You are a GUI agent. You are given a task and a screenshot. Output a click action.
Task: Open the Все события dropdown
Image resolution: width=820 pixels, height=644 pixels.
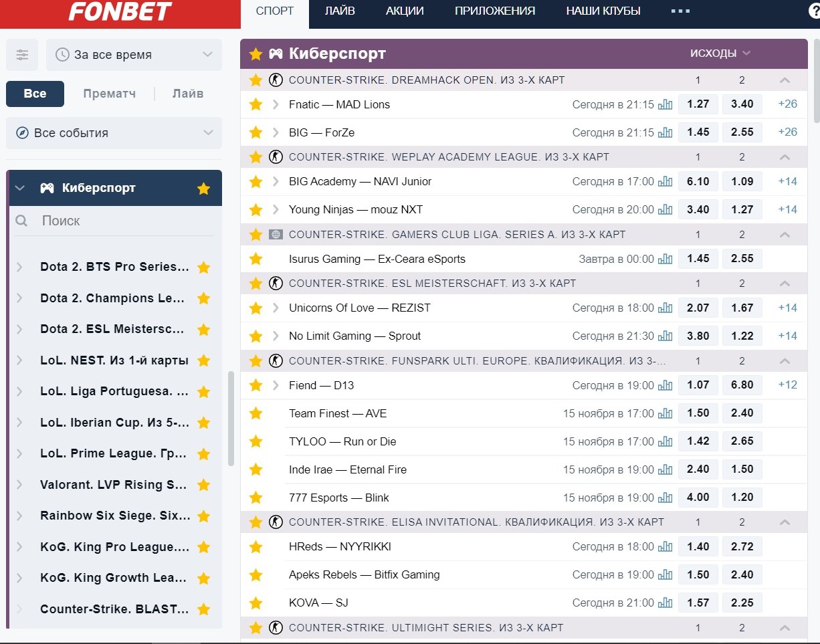click(x=114, y=133)
